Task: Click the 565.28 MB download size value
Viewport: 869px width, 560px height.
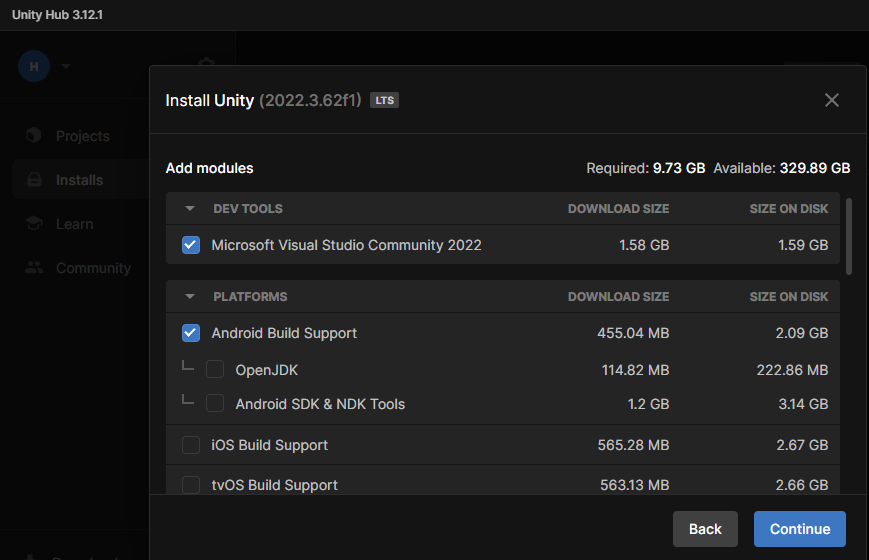Action: [633, 445]
